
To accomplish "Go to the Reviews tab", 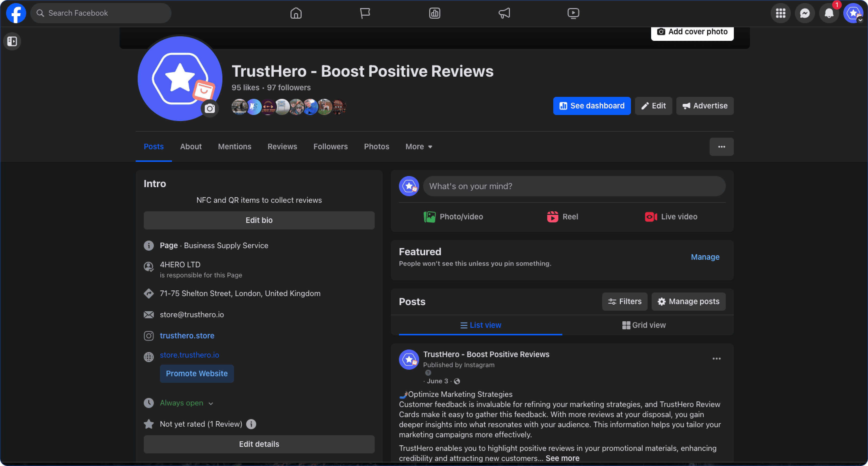I will (282, 147).
